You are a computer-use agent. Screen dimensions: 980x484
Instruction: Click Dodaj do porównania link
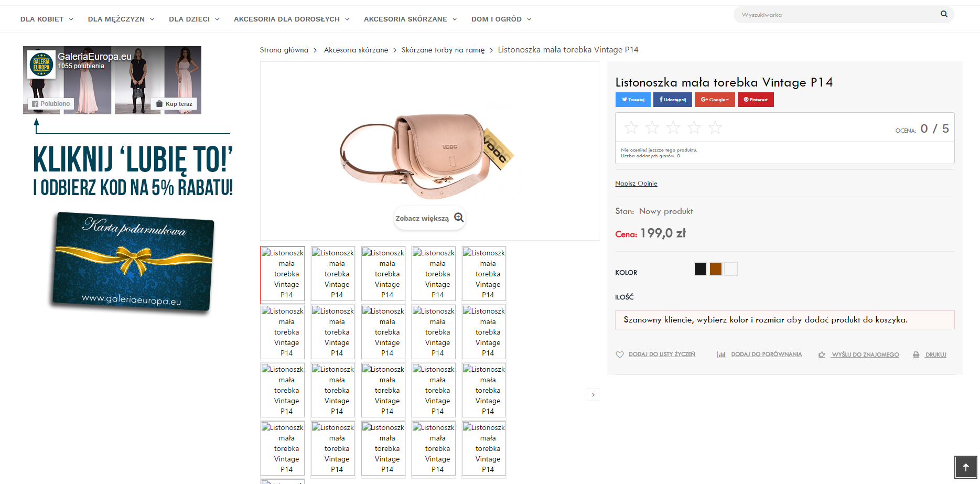pyautogui.click(x=766, y=354)
